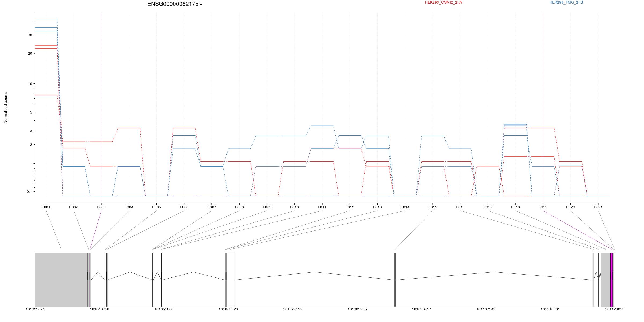Click genomic coordinate 101051888

pos(164,309)
